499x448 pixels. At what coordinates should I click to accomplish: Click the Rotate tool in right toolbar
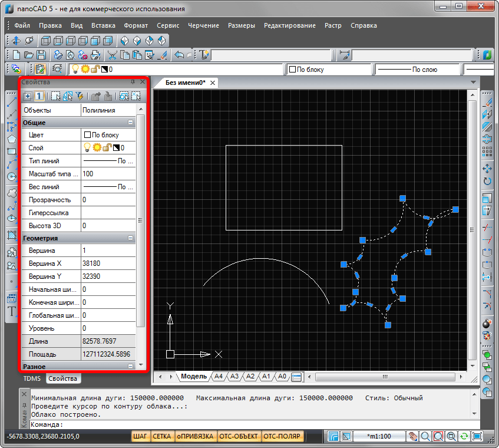(487, 181)
